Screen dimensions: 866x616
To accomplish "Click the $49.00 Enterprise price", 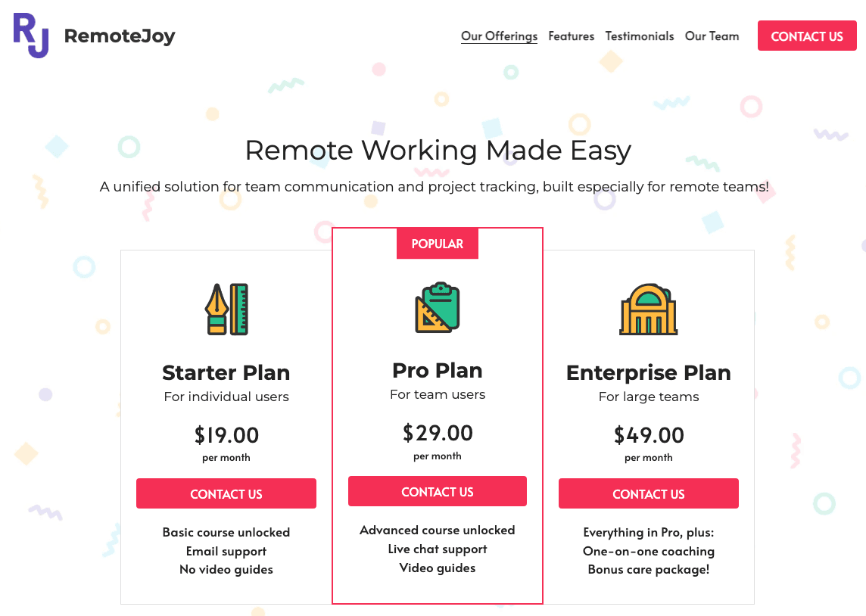I will 649,435.
